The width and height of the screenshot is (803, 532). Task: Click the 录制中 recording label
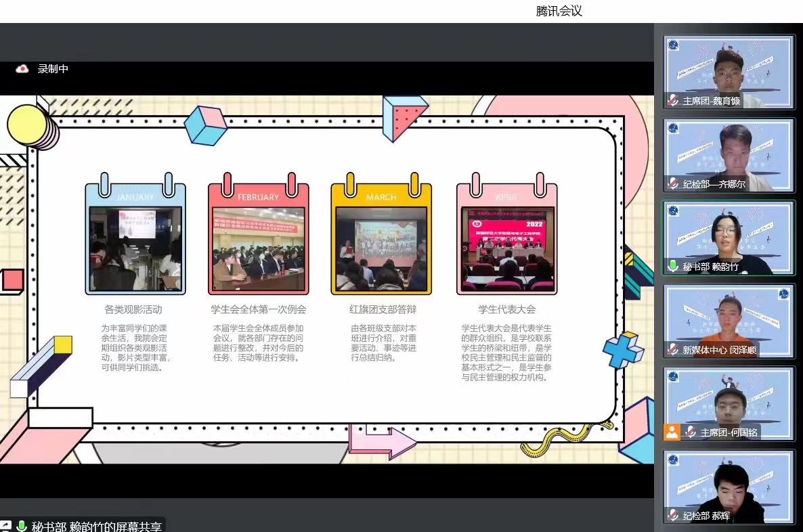pos(53,68)
